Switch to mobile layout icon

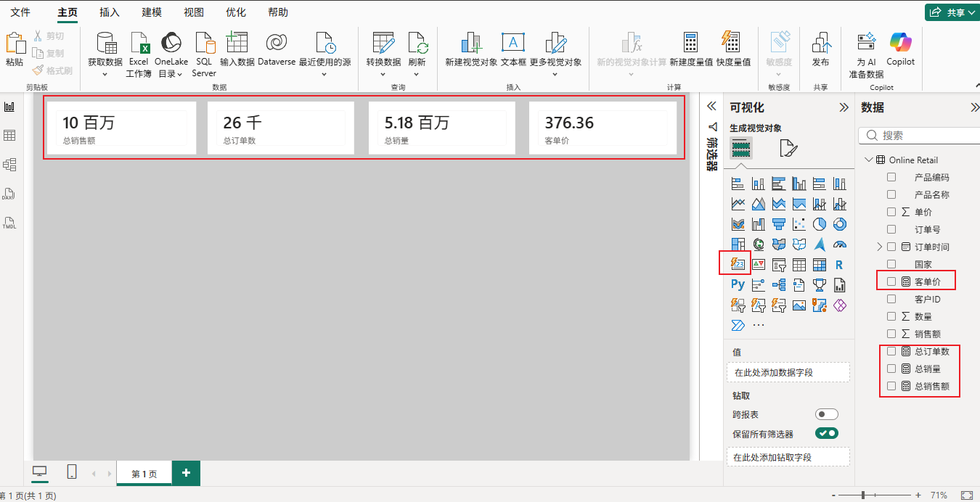pyautogui.click(x=72, y=472)
